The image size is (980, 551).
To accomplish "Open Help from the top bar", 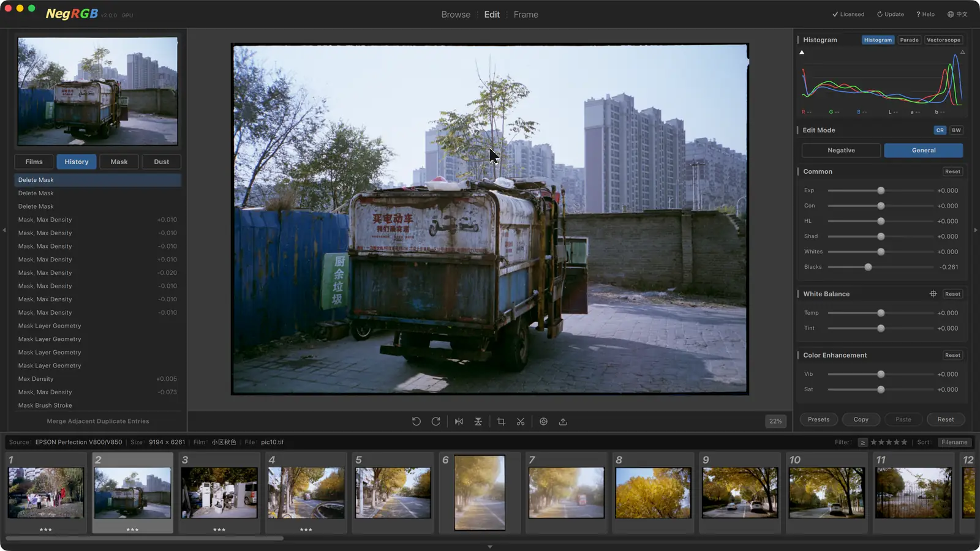I will [x=925, y=14].
